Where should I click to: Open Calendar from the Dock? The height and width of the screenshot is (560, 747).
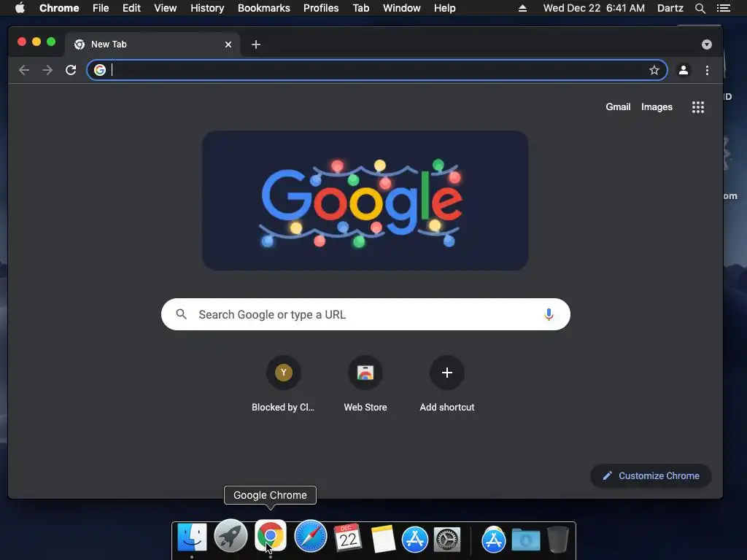tap(348, 538)
